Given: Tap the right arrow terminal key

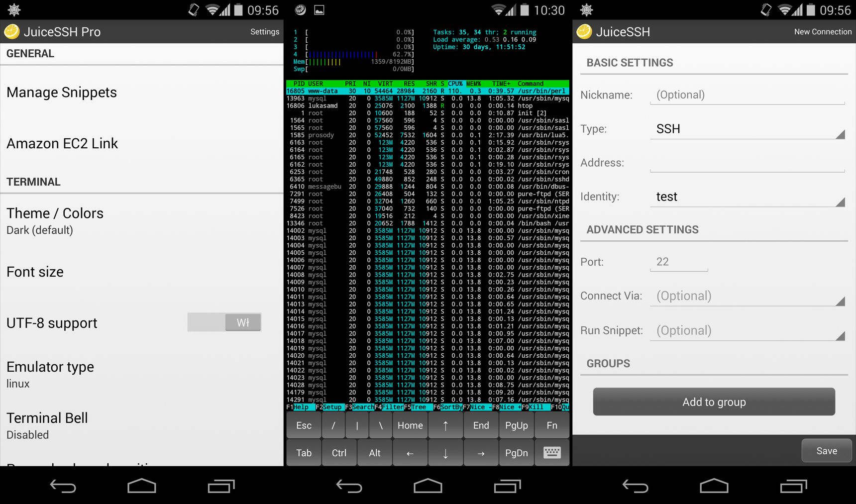Looking at the screenshot, I should (481, 453).
